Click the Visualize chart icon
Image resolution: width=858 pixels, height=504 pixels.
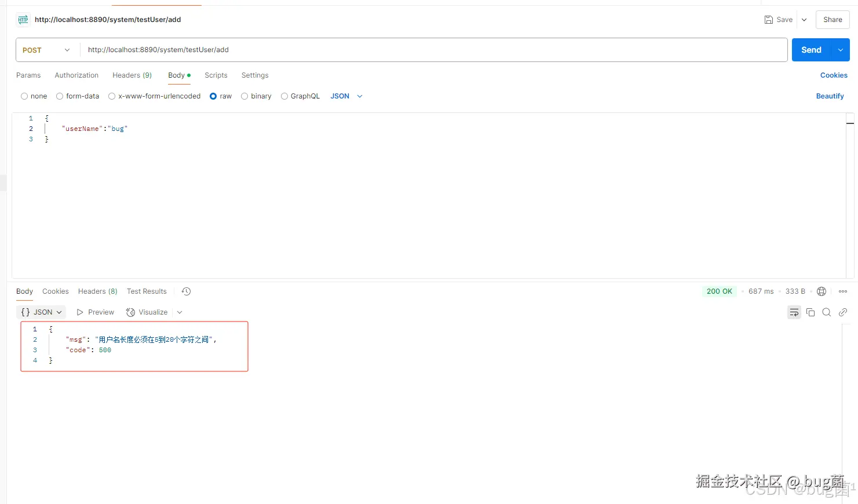(x=130, y=312)
